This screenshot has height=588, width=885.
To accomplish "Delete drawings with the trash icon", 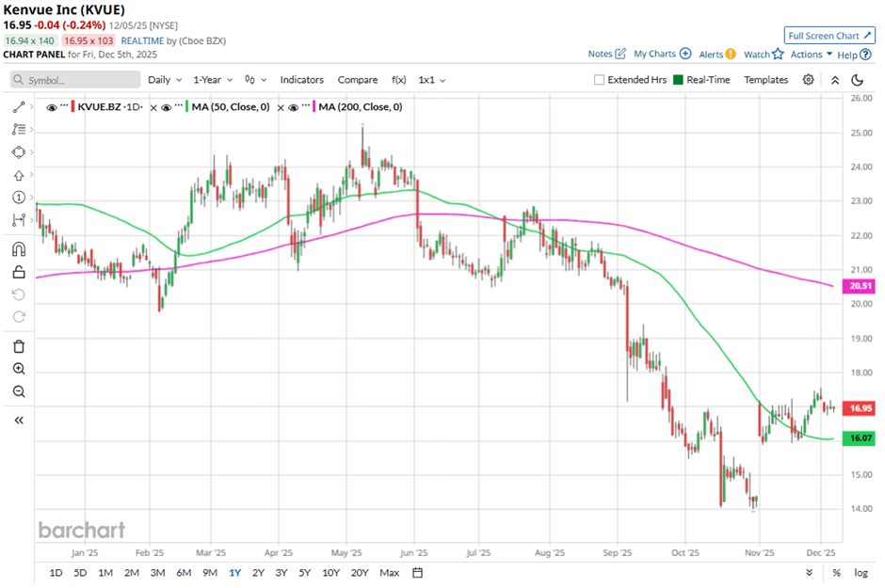I will 19,346.
